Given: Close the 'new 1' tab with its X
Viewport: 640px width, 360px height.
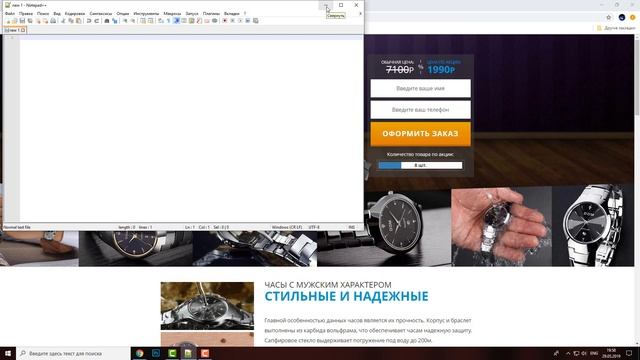Looking at the screenshot, I should [x=23, y=30].
